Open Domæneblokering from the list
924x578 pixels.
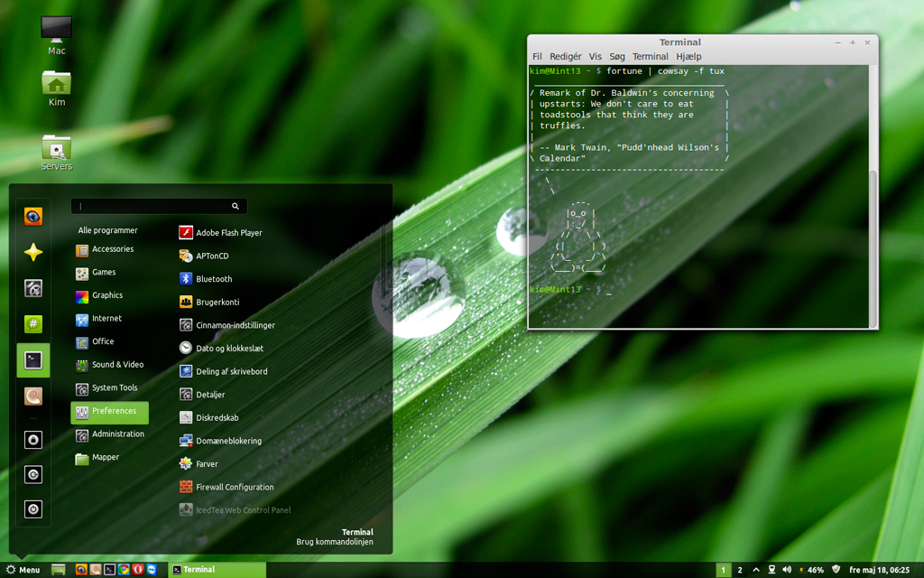click(x=220, y=440)
